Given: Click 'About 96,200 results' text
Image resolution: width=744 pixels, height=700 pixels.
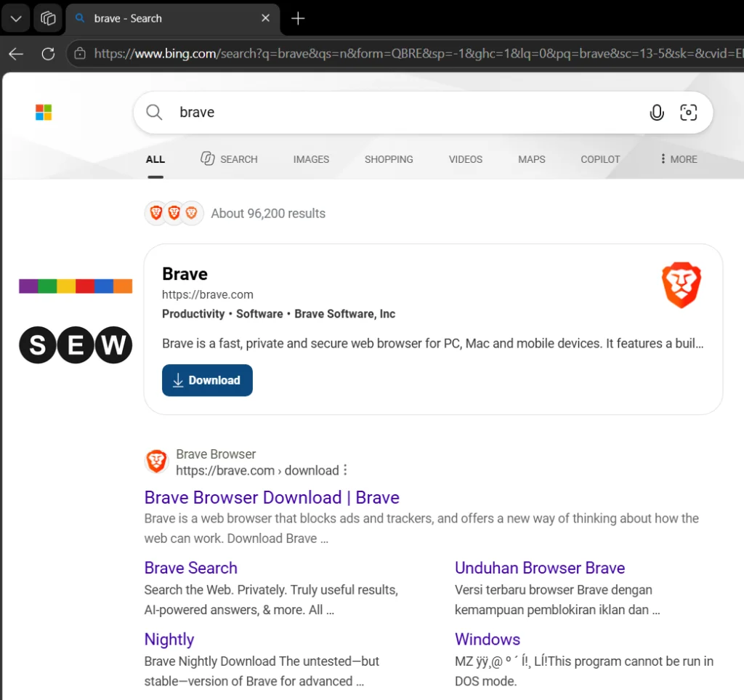Looking at the screenshot, I should (269, 214).
